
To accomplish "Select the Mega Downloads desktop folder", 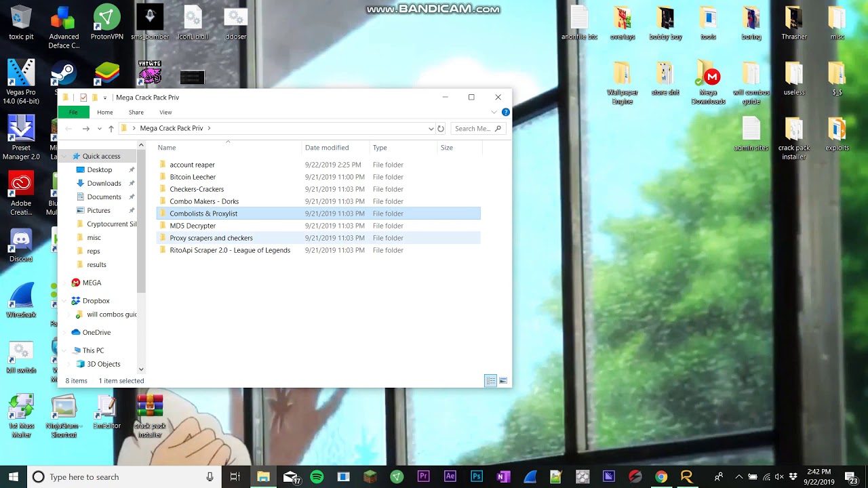I will coord(708,83).
